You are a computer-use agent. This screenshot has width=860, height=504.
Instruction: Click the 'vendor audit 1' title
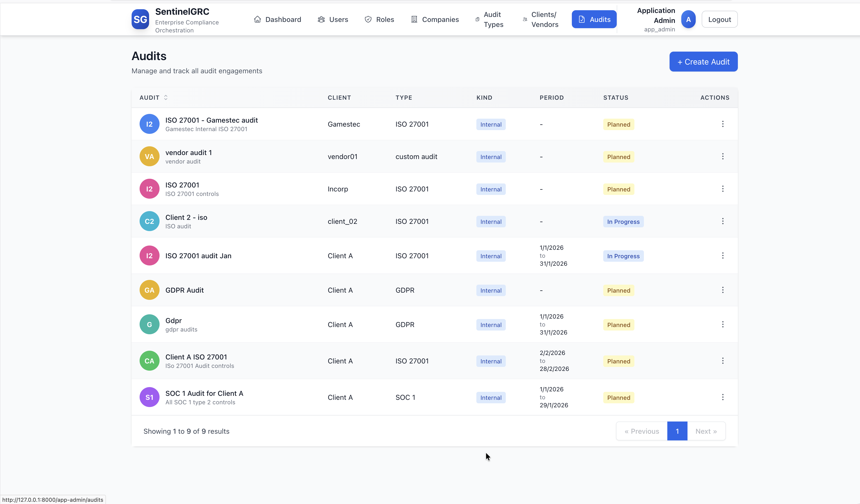[x=188, y=153]
